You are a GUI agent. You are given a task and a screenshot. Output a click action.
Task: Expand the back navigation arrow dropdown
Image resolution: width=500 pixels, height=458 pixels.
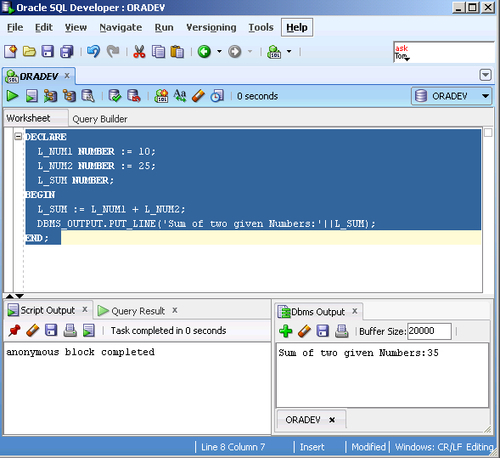tap(219, 52)
